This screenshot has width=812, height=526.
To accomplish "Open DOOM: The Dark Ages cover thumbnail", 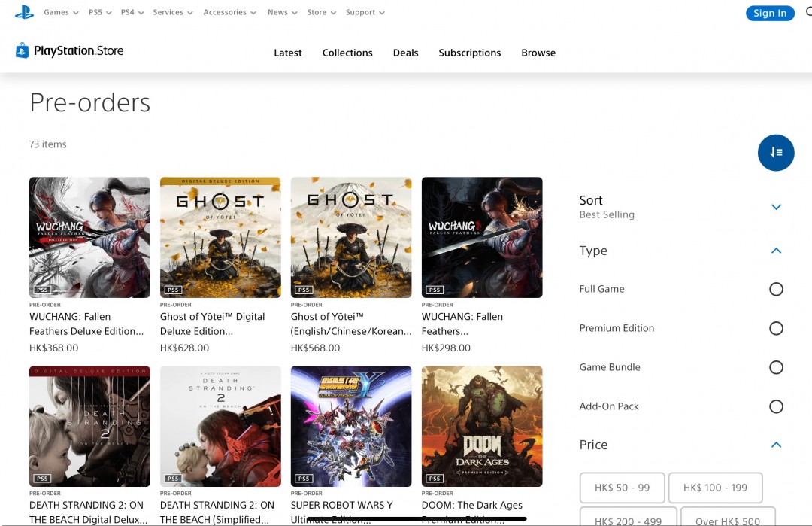I will click(x=482, y=426).
